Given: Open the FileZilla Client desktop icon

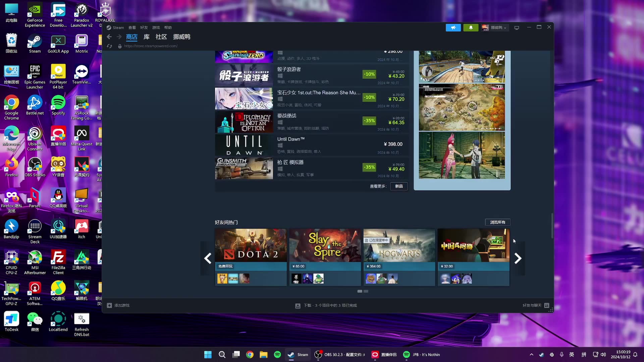Looking at the screenshot, I should (x=58, y=262).
